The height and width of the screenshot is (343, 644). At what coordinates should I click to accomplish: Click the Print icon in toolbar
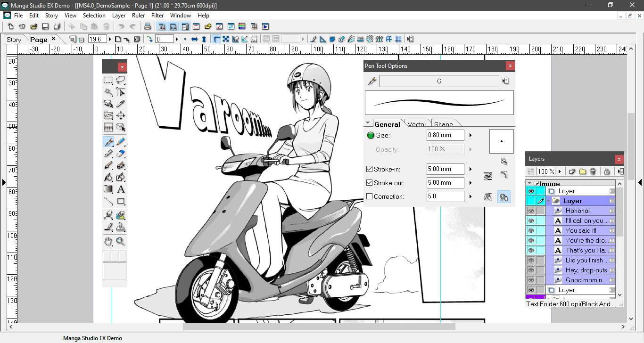148,26
